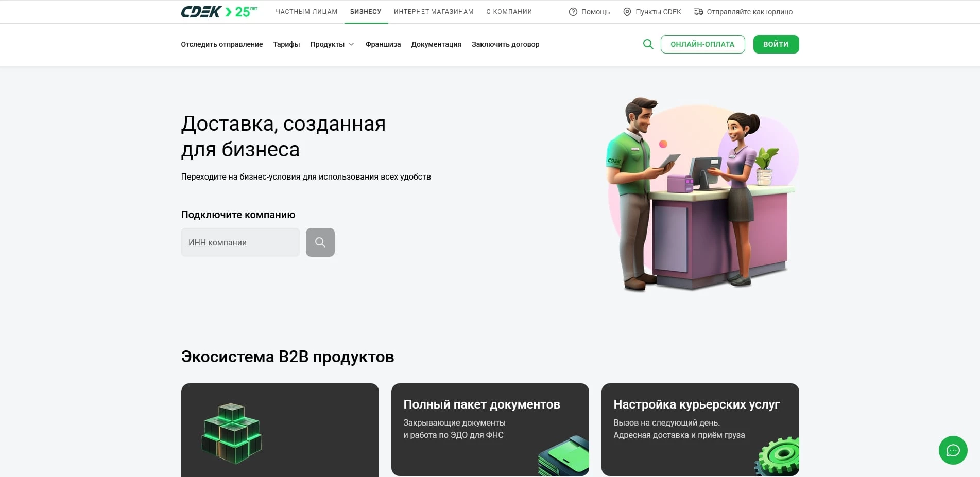Open the search magnifier in the navigation bar

648,44
